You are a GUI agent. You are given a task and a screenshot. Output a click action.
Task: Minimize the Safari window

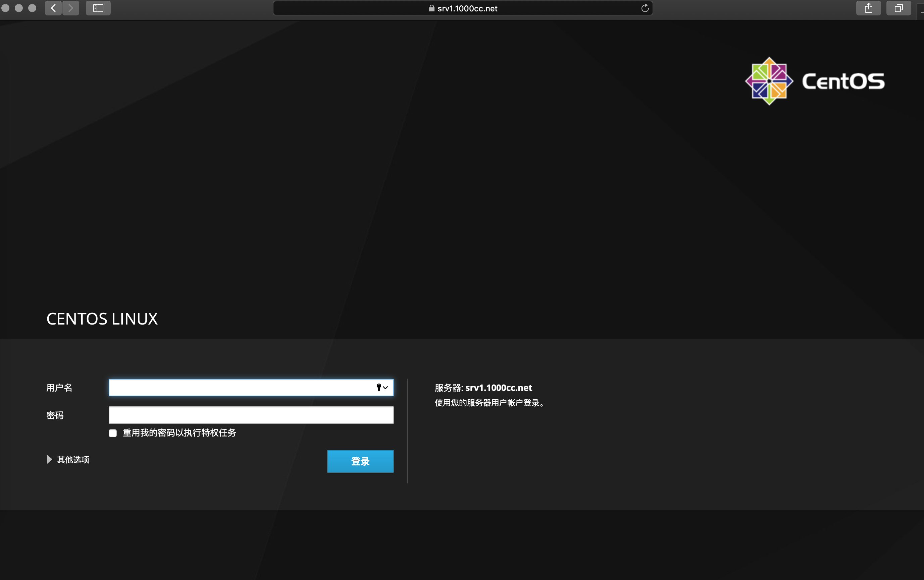pyautogui.click(x=19, y=8)
